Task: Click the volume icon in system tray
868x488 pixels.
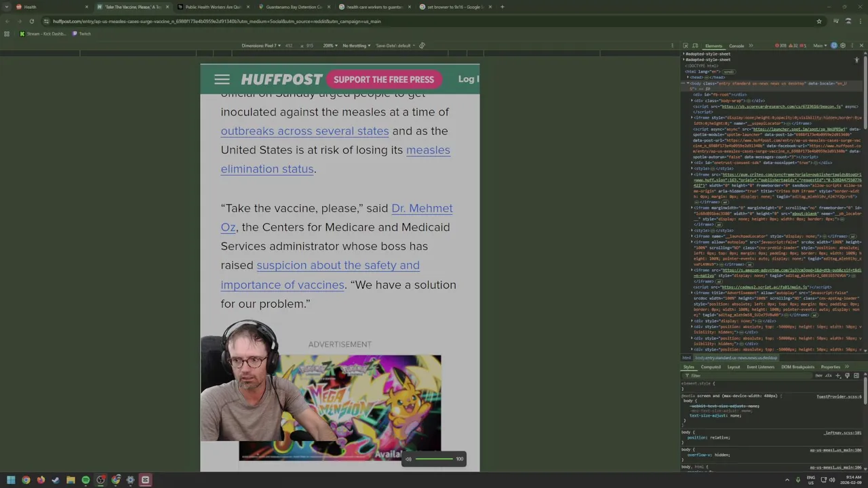Action: coord(833,480)
